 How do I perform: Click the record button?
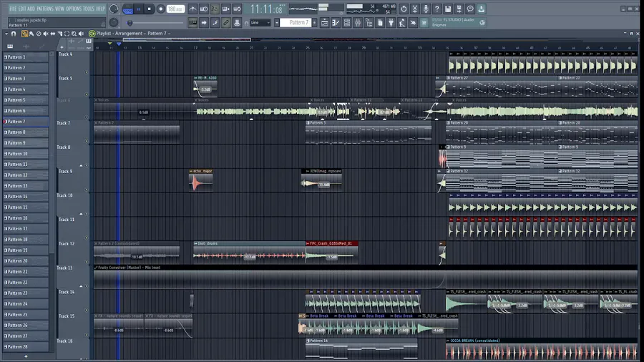click(x=160, y=9)
